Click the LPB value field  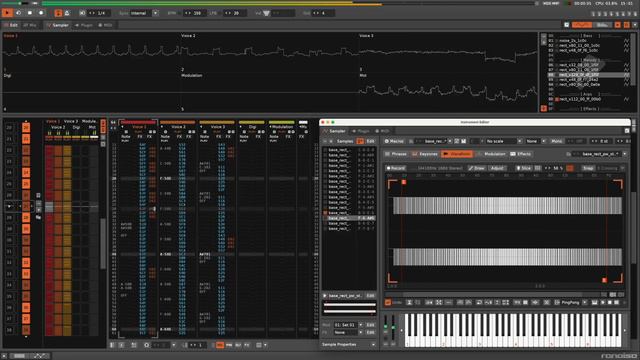(x=236, y=13)
